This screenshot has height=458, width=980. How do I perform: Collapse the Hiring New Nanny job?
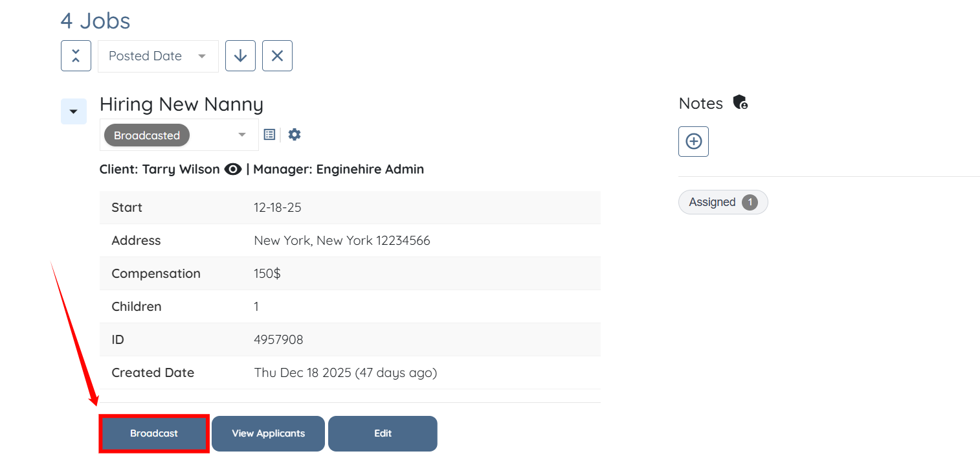point(74,111)
